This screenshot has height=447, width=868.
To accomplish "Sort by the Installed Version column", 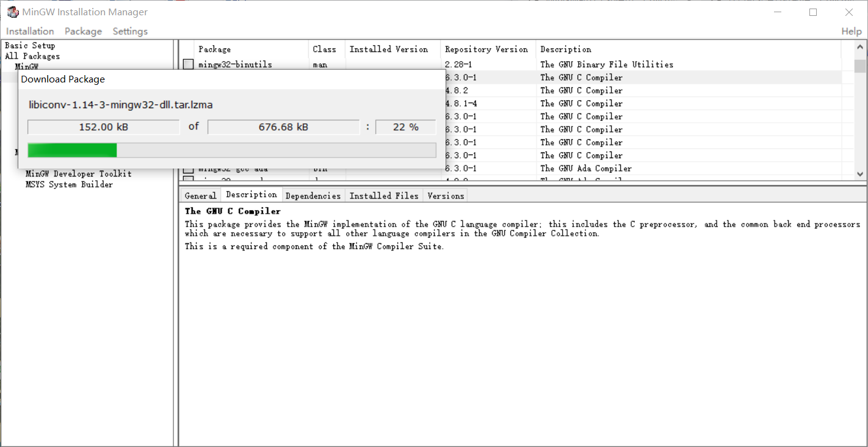I will [x=393, y=49].
